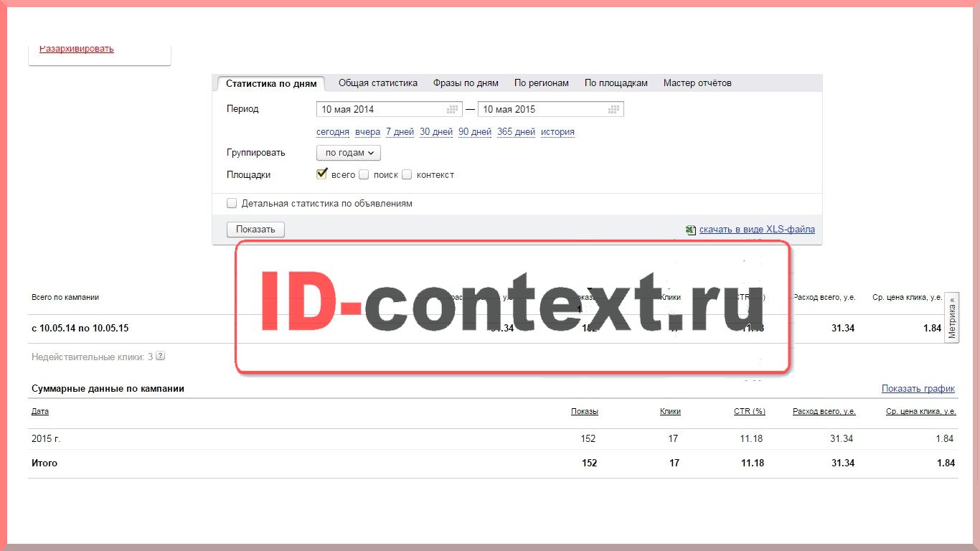Switch to 'По площадкам' tab
980x551 pixels.
point(616,83)
